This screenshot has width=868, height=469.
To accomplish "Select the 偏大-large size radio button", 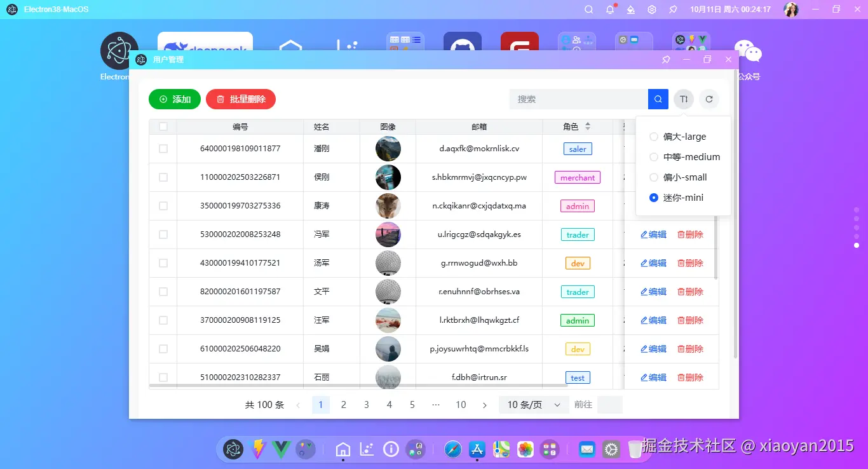I will (653, 136).
